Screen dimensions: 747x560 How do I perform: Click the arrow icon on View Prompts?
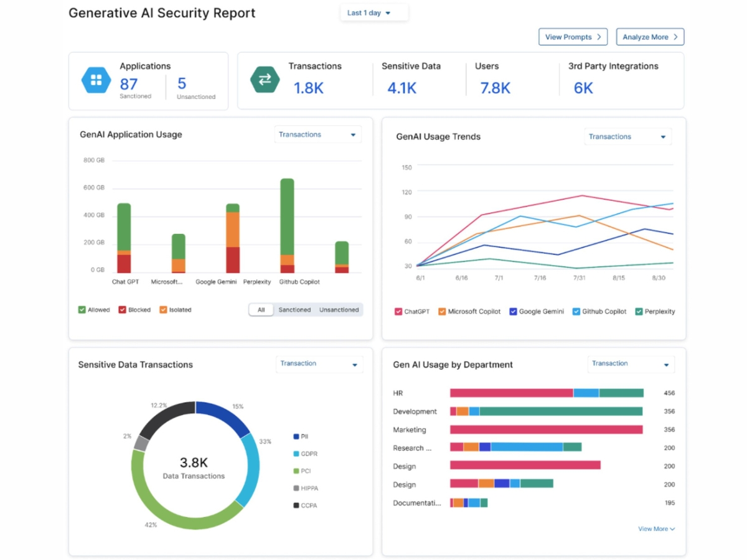tap(599, 37)
